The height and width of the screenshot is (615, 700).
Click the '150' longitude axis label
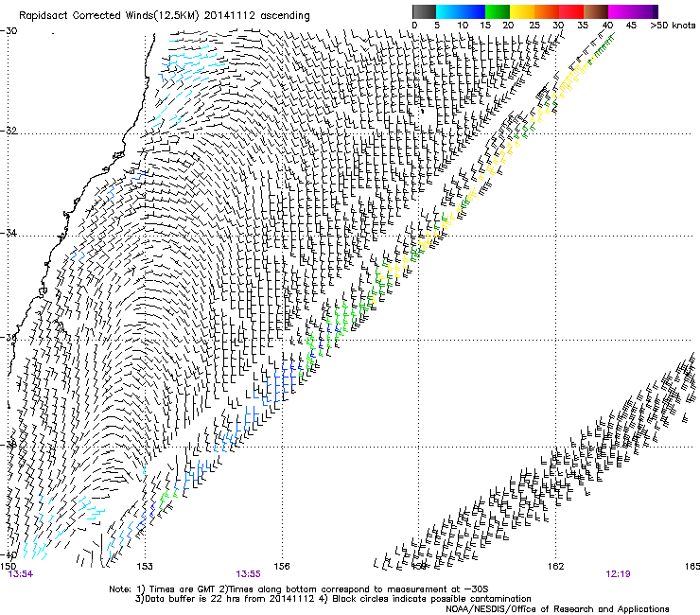pos(8,567)
